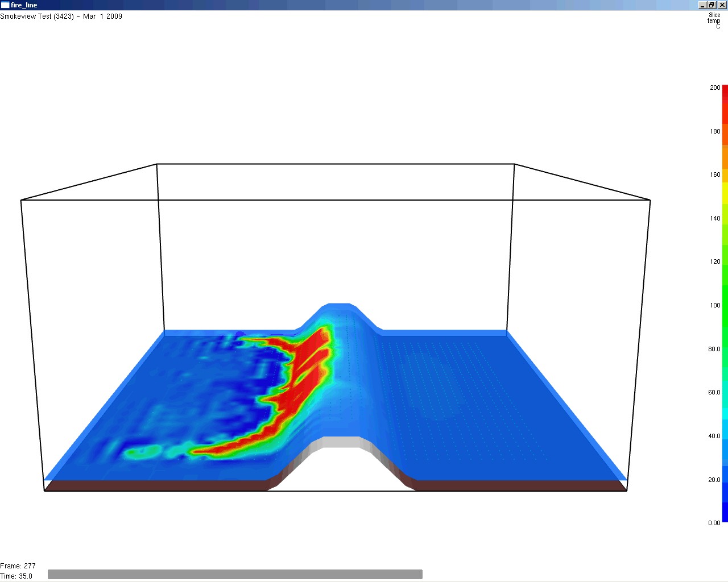This screenshot has width=728, height=582.
Task: Click the 100 colorbar temperature label
Action: 715,305
